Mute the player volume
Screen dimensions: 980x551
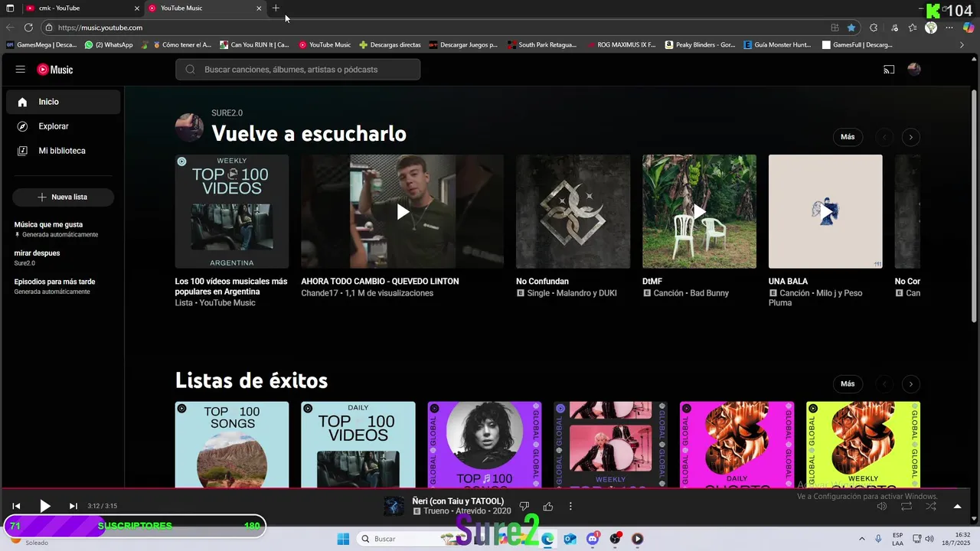(882, 506)
